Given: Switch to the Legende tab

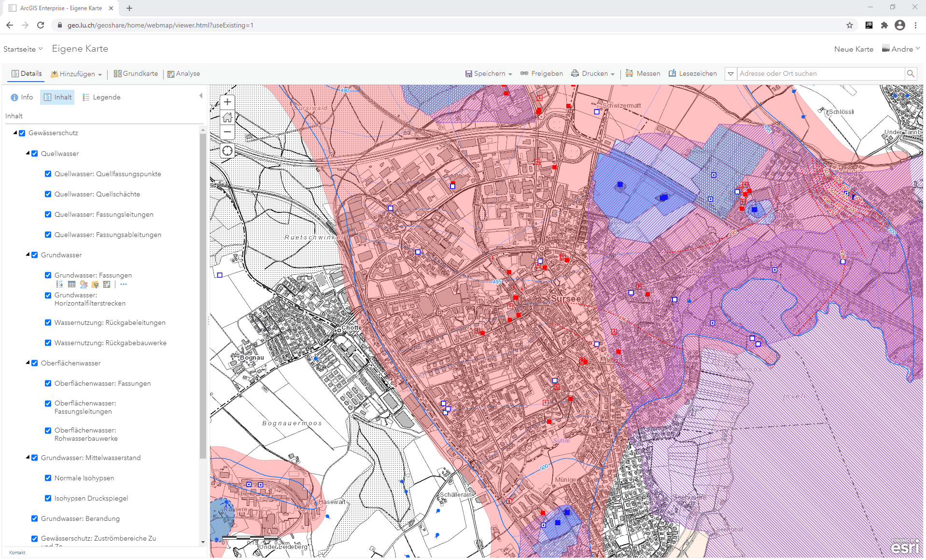Looking at the screenshot, I should [101, 97].
